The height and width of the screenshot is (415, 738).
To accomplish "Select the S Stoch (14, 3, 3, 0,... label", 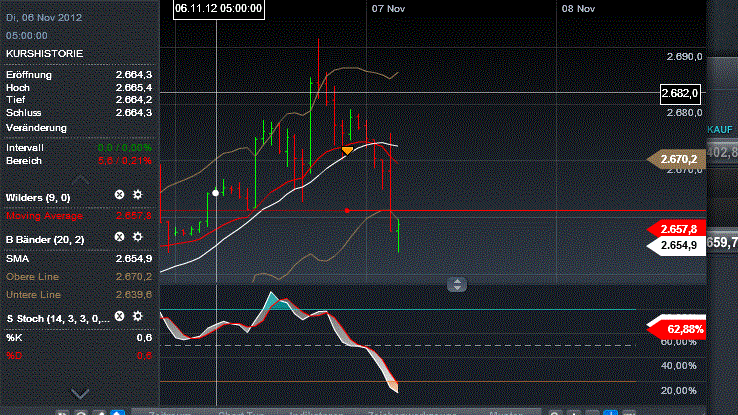I will [58, 319].
